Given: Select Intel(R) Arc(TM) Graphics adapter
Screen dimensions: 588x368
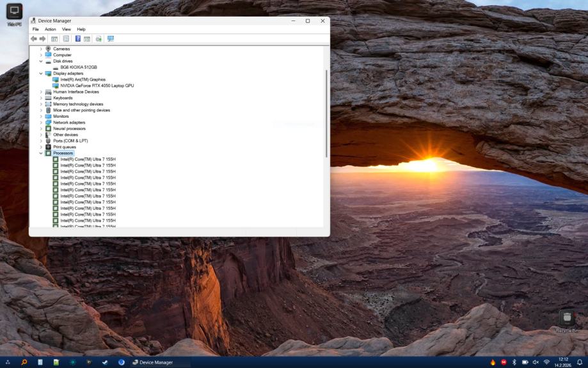Looking at the screenshot, I should click(x=83, y=79).
